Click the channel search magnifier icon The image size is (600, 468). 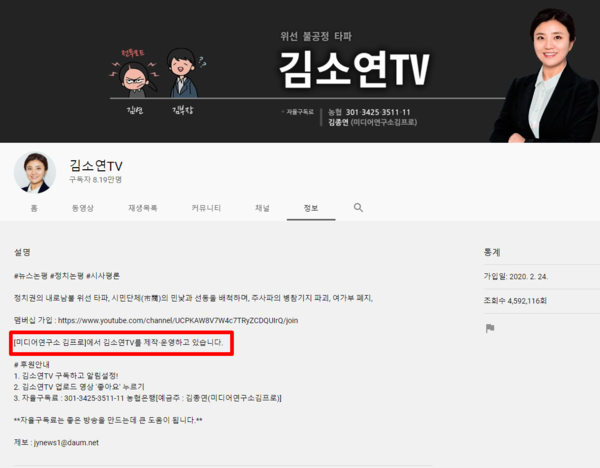358,207
